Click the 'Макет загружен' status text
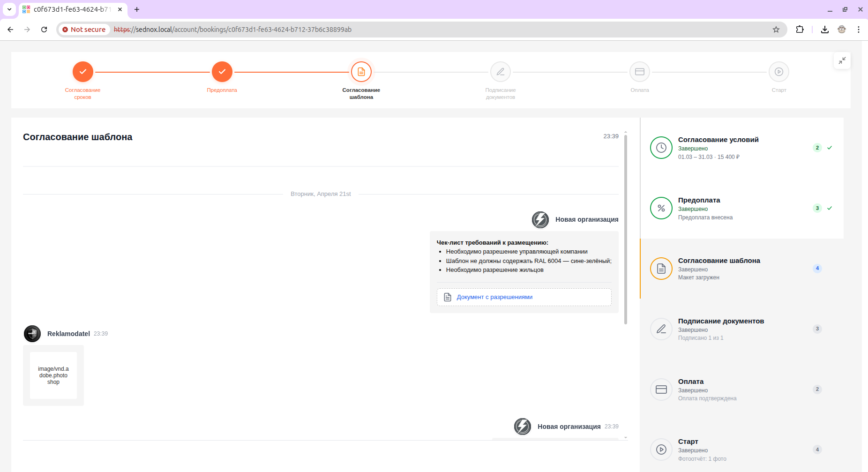This screenshot has width=868, height=472. click(x=698, y=277)
